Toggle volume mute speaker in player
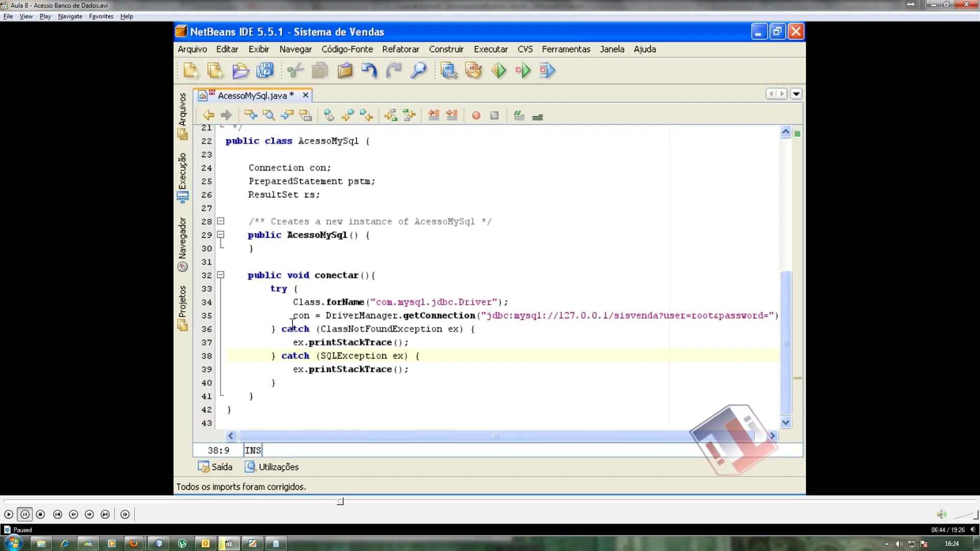Viewport: 980px width, 551px height. pyautogui.click(x=941, y=514)
